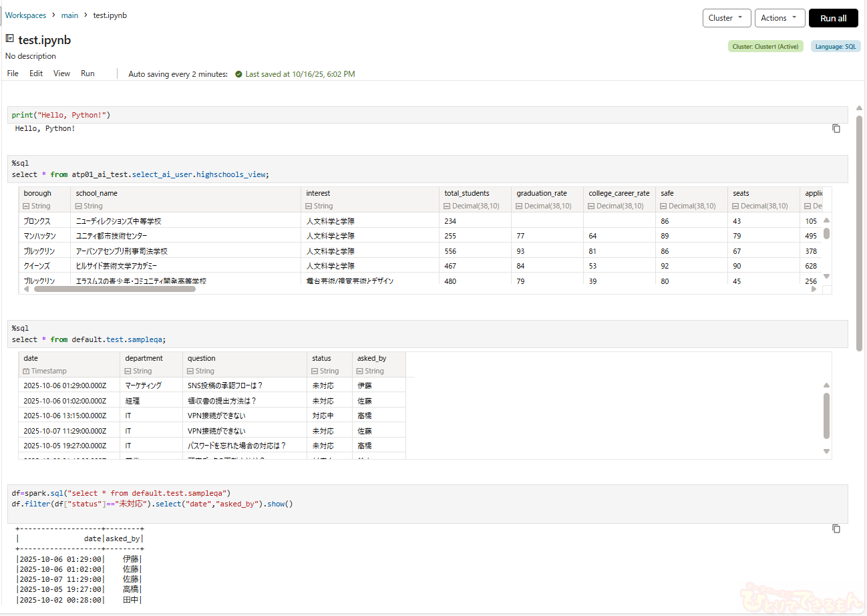Click the Language: SQL badge
The width and height of the screenshot is (867, 616).
[x=835, y=47]
